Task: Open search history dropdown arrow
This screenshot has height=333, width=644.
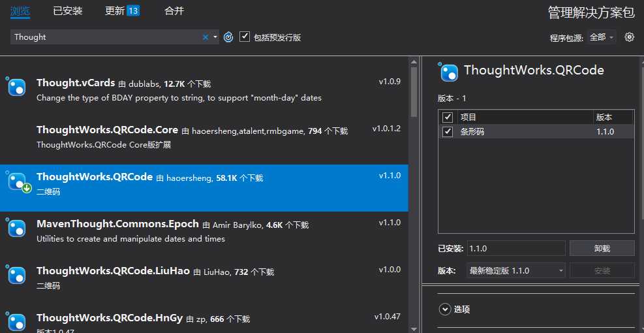Action: [x=215, y=37]
